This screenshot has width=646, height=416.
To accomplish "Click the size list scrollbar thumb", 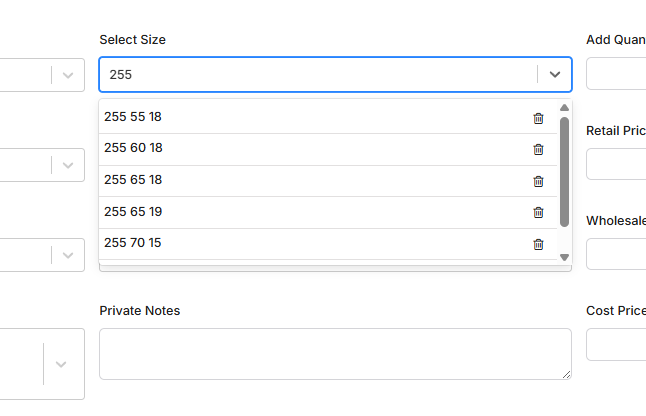I will (x=564, y=172).
